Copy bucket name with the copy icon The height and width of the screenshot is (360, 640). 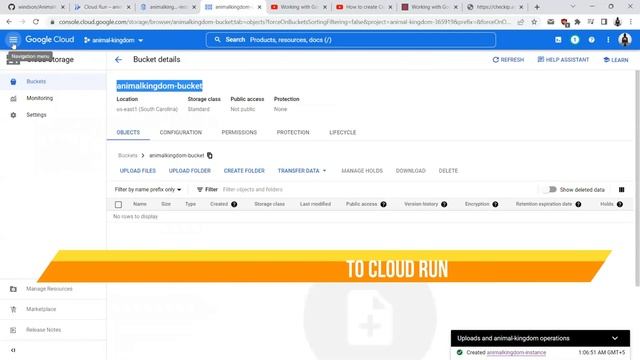pos(210,156)
